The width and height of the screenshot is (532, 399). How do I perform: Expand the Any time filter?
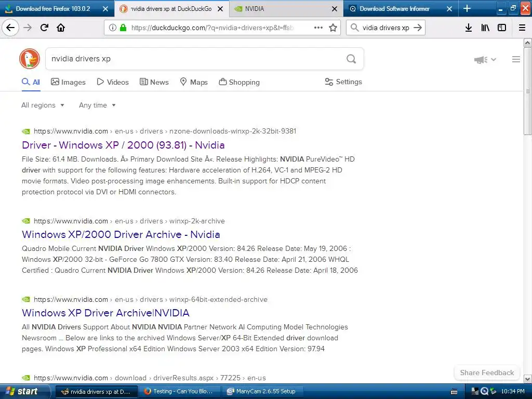click(x=97, y=105)
